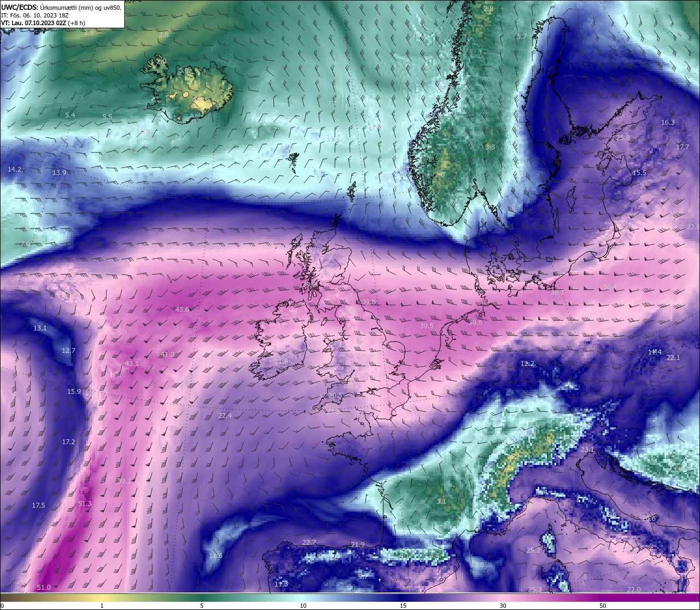Click the initial time line 'IT: Fös. 06. 10. 2023 18Z'
The image size is (700, 610).
point(35,15)
